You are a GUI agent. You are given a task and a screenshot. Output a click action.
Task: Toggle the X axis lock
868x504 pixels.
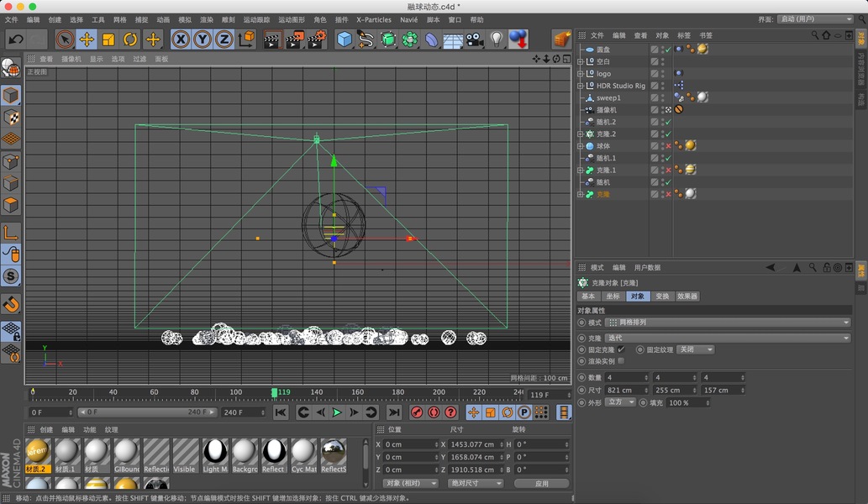pyautogui.click(x=181, y=39)
